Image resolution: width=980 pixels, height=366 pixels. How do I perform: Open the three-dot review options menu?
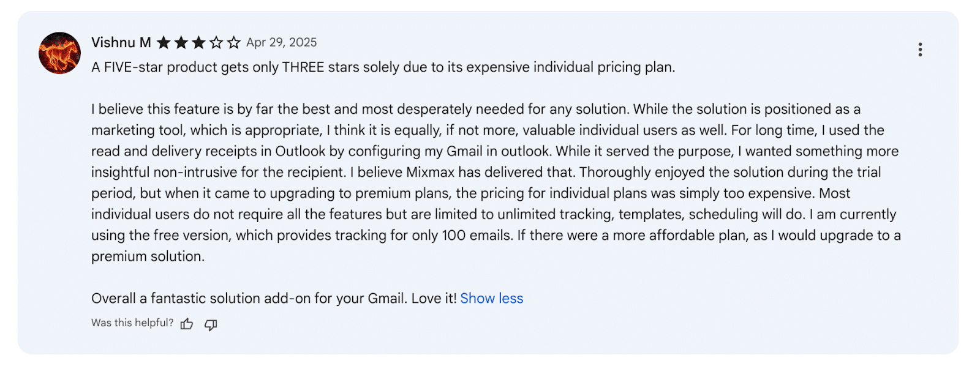point(919,50)
